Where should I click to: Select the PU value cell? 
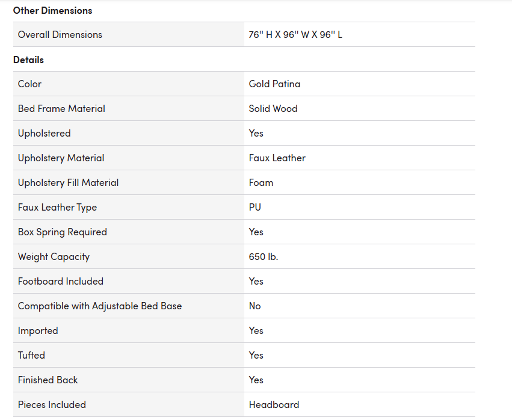point(360,208)
